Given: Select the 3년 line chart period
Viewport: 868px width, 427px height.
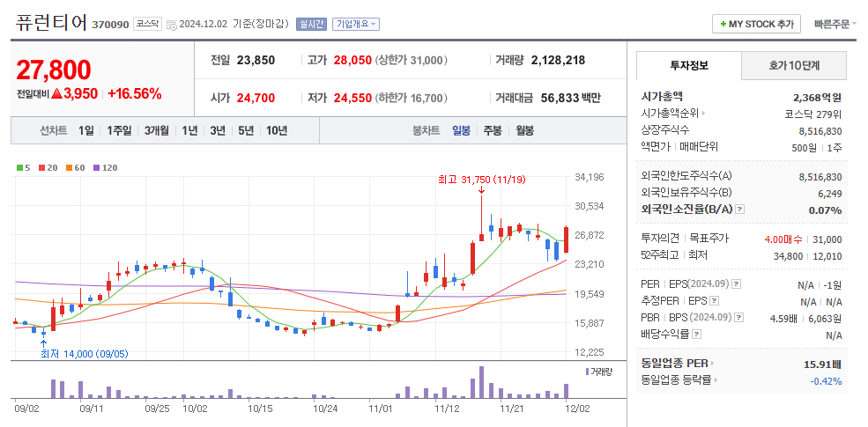Looking at the screenshot, I should tap(218, 130).
